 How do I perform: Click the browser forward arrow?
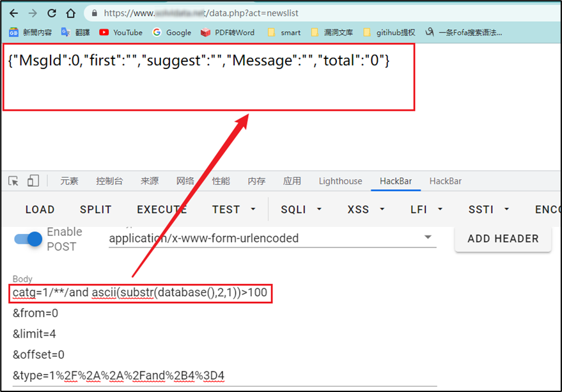click(x=33, y=13)
